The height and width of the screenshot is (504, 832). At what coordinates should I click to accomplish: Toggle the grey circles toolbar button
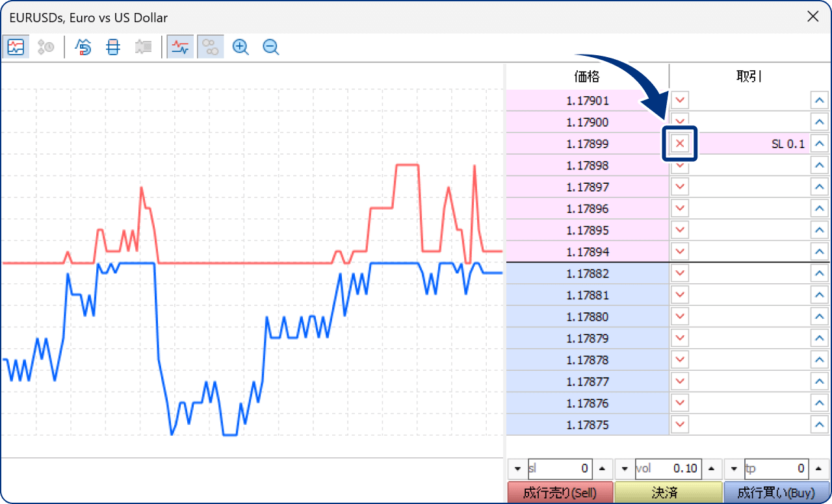tap(210, 47)
